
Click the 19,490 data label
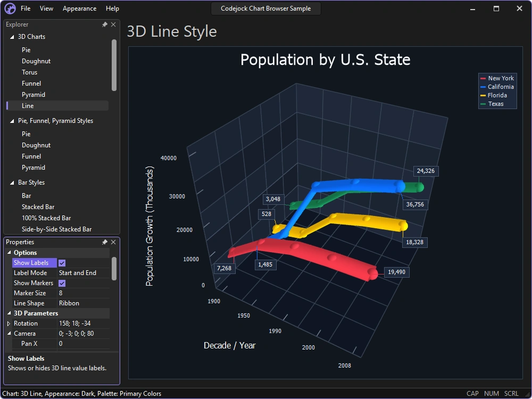(x=396, y=272)
